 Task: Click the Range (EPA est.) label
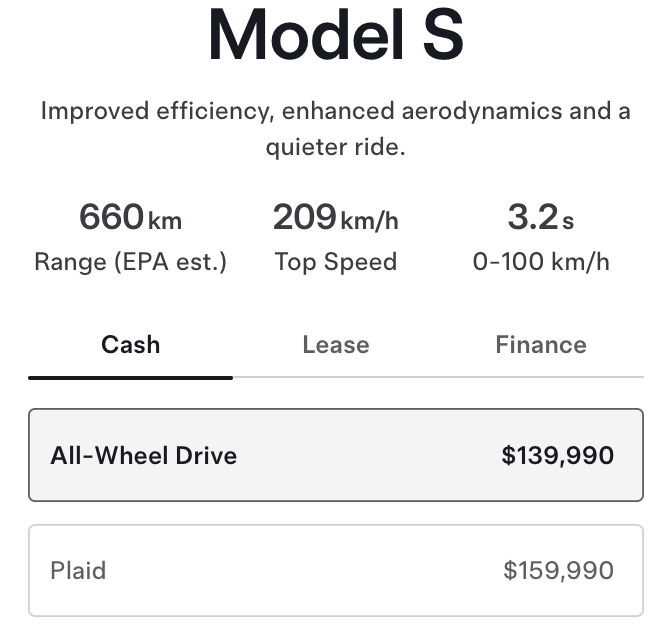pyautogui.click(x=130, y=262)
